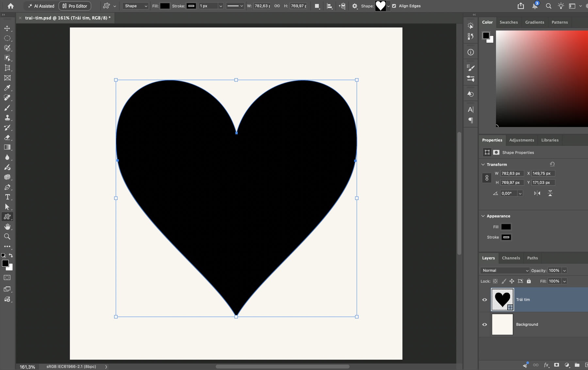This screenshot has height=370, width=588.
Task: Switch to the Patterns tab
Action: click(x=560, y=22)
